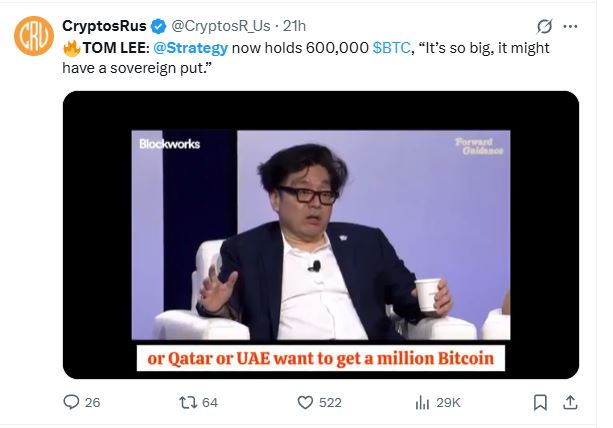613x428 pixels.
Task: Open the CryptosRus display name
Action: (104, 26)
